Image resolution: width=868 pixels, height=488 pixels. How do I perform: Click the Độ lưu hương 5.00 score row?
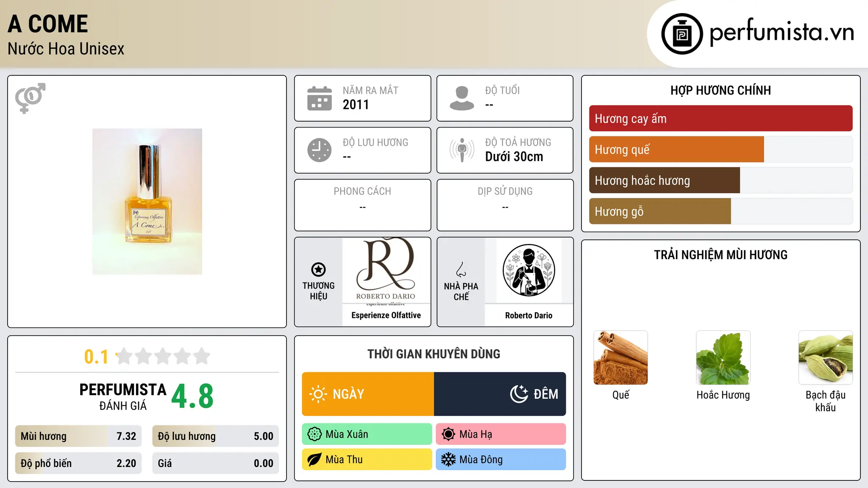click(x=216, y=436)
